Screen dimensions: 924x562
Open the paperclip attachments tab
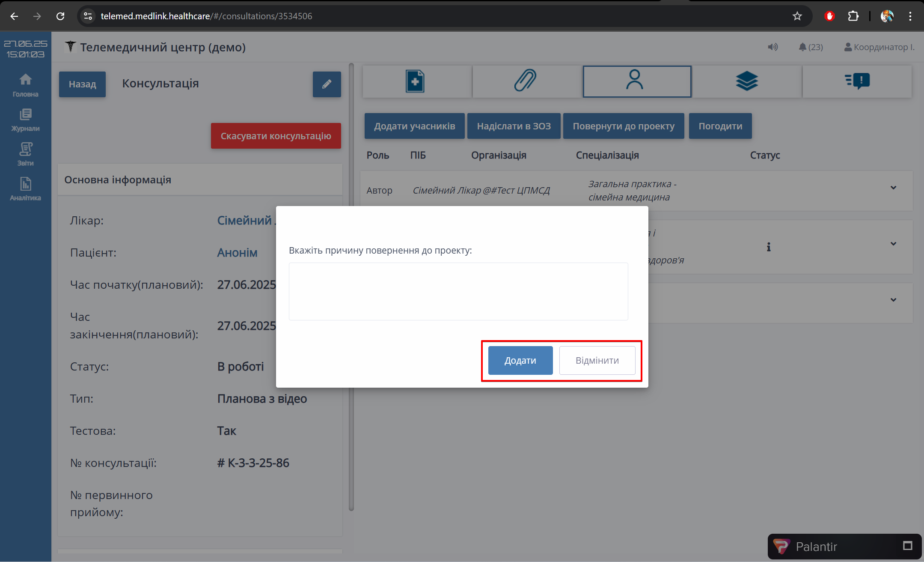click(x=525, y=81)
